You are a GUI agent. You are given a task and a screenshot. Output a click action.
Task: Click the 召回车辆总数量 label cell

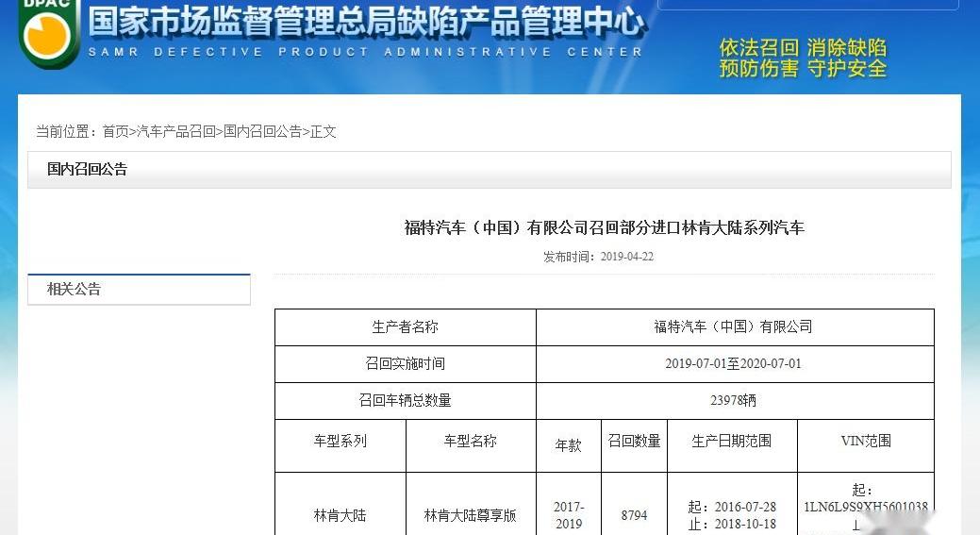point(406,401)
